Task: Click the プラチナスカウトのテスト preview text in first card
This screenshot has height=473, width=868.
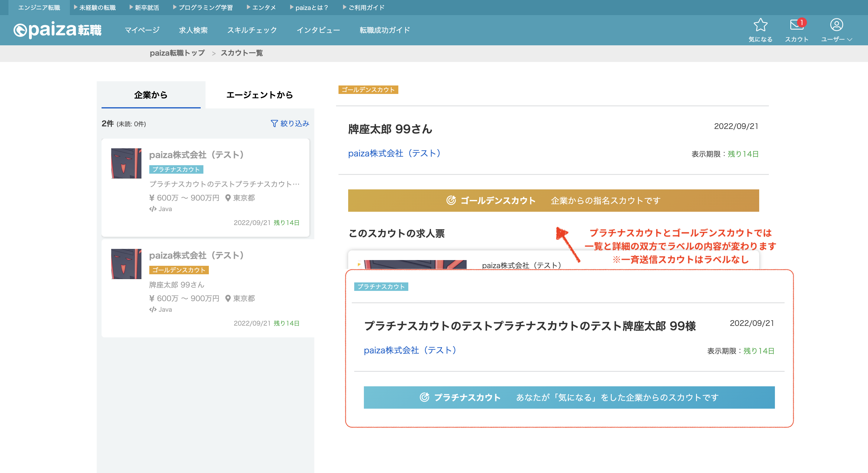Action: click(225, 184)
